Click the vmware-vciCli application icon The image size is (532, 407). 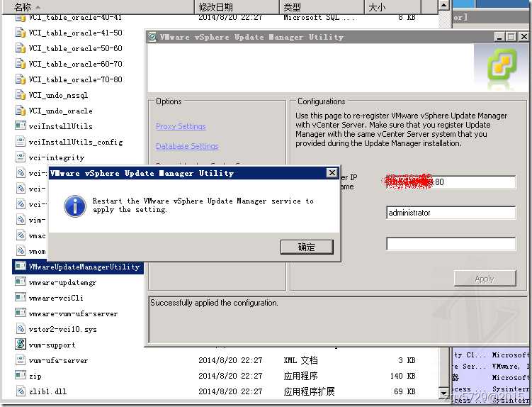coord(21,297)
